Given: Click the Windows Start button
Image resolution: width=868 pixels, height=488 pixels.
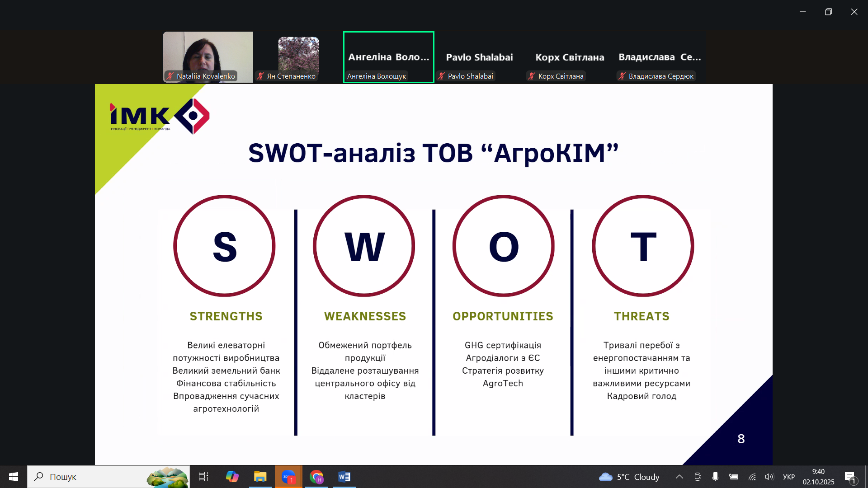Looking at the screenshot, I should click(x=13, y=477).
